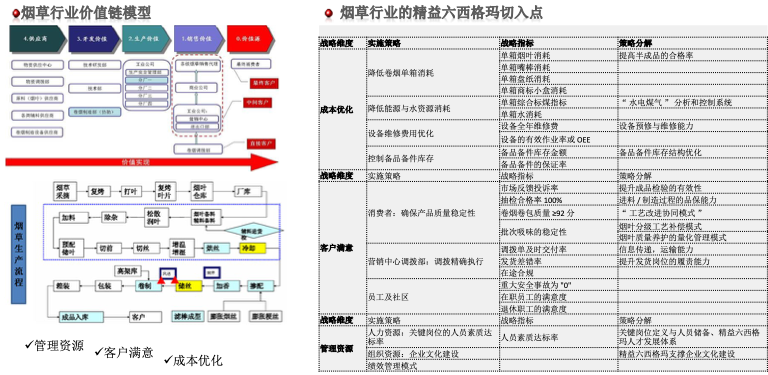Image resolution: width=768 pixels, height=375 pixels.
Task: Select the 4.供应商 chevron arrow
Action: [38, 39]
